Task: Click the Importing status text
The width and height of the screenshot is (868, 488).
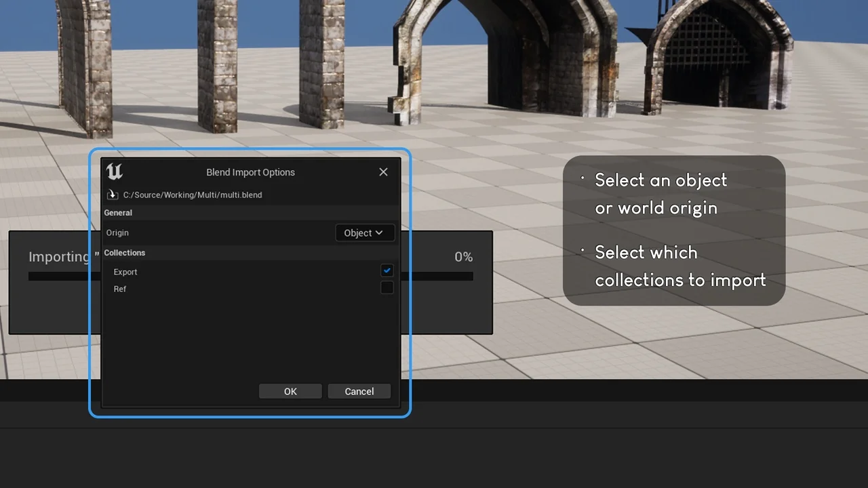Action: click(59, 257)
